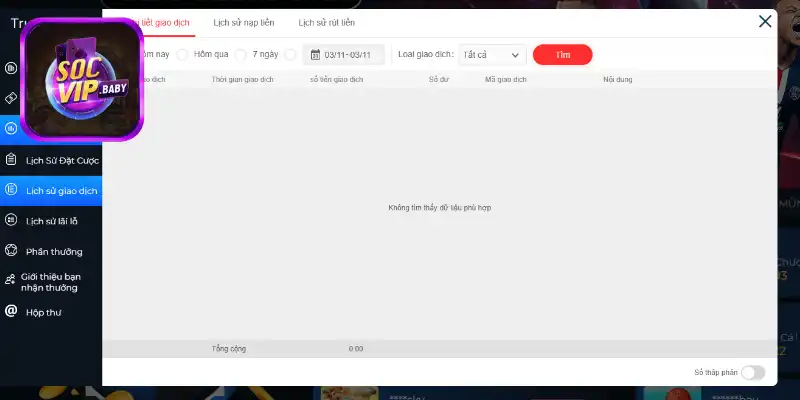The width and height of the screenshot is (800, 400).
Task: Click the Lịch Sử Đặt Cược clipboard icon
Action: click(11, 160)
